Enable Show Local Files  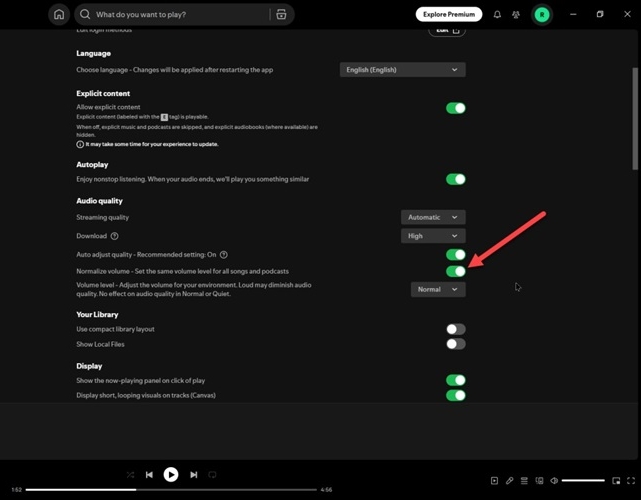tap(455, 344)
